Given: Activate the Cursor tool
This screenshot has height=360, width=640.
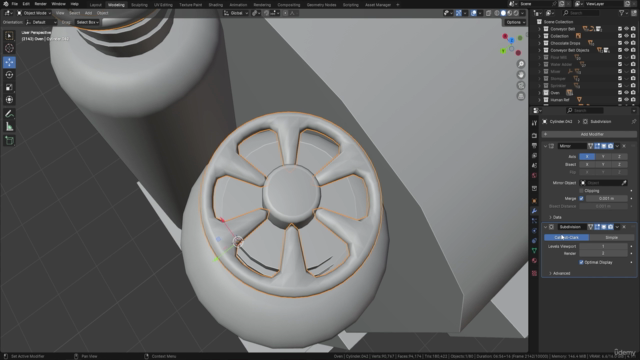Looking at the screenshot, I should coord(9,48).
